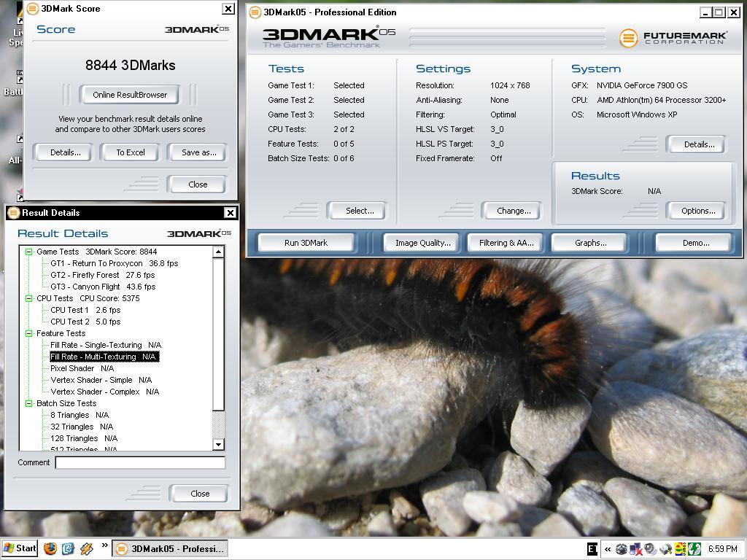Select the GT3 - Canyon Flight row
Image resolution: width=747 pixels, height=560 pixels.
[x=103, y=287]
